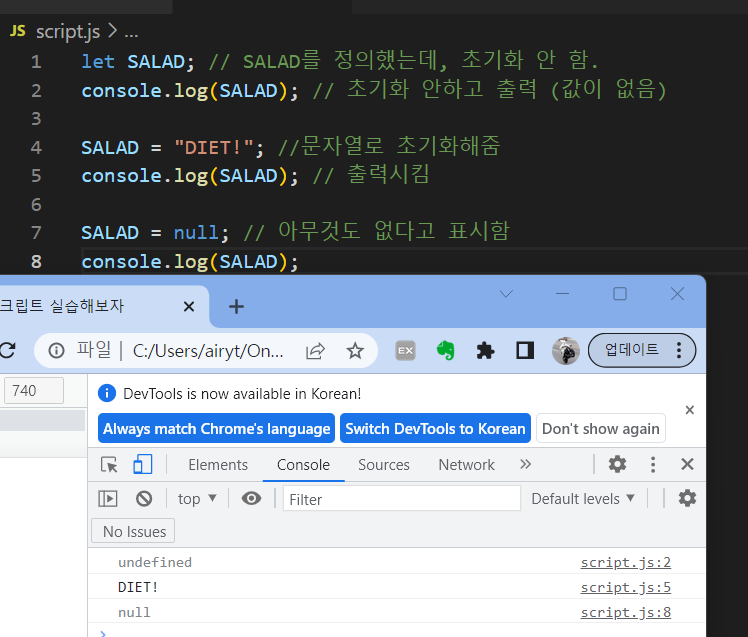Open the Default levels dropdown

(583, 499)
